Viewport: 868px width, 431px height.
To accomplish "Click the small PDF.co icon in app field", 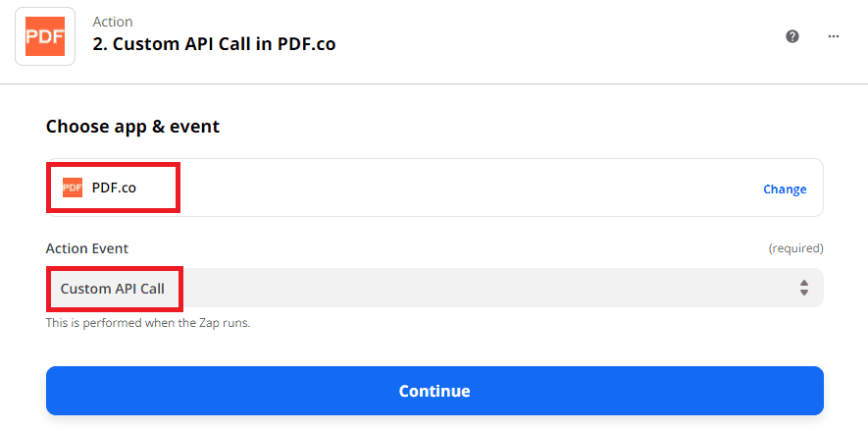I will tap(73, 188).
